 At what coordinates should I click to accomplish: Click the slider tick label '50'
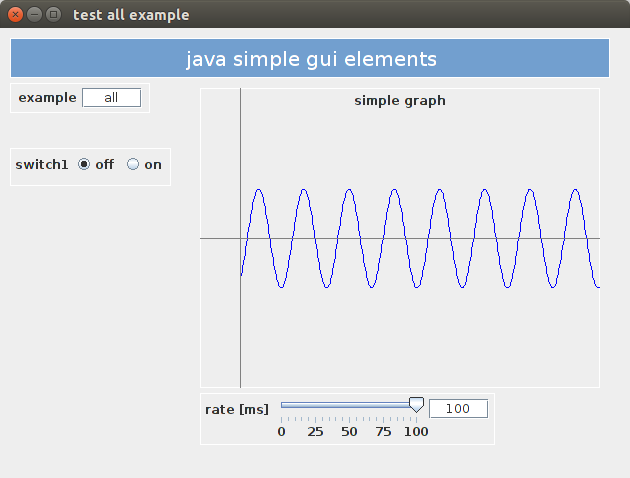click(x=349, y=432)
